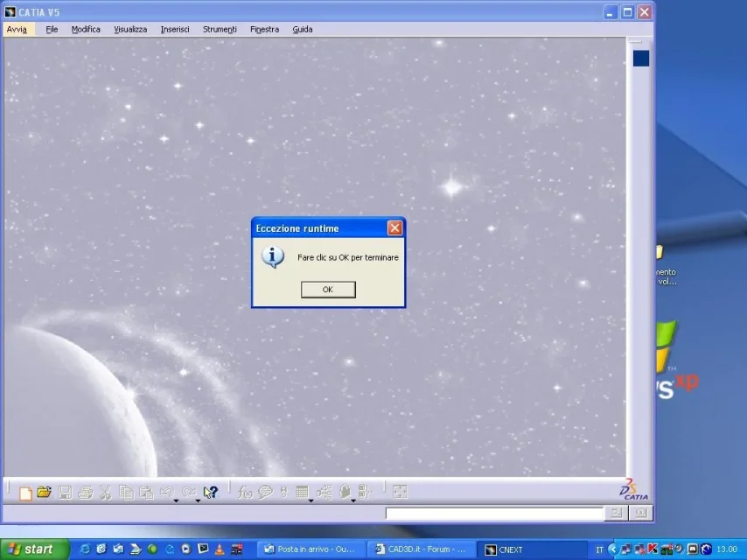747x560 pixels.
Task: Open the Redo history dropdown arrow
Action: (x=198, y=500)
